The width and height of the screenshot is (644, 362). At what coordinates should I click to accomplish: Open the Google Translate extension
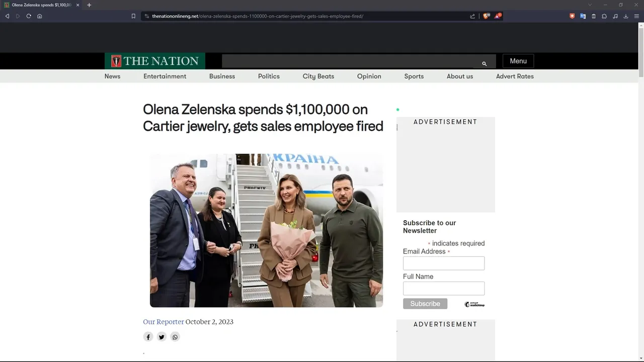point(583,16)
